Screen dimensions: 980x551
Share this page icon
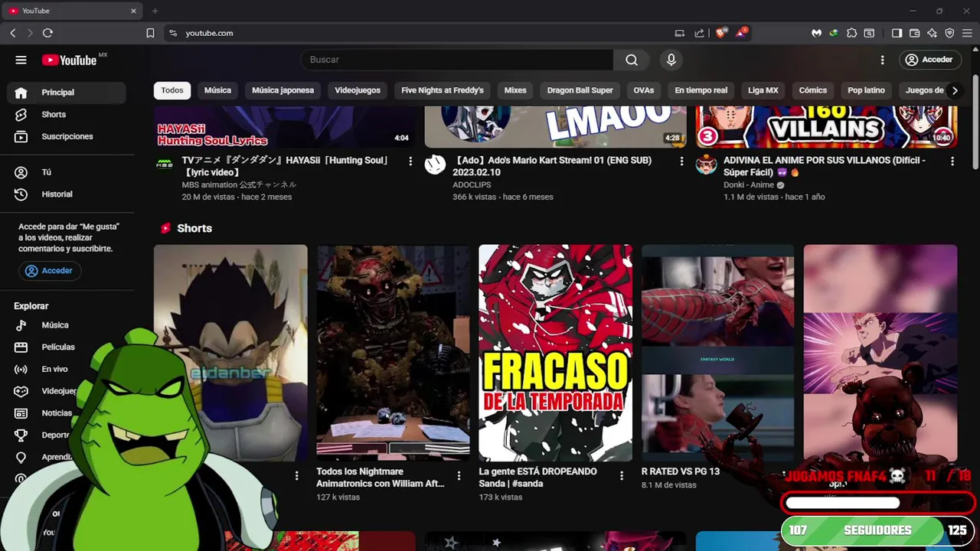tap(699, 33)
